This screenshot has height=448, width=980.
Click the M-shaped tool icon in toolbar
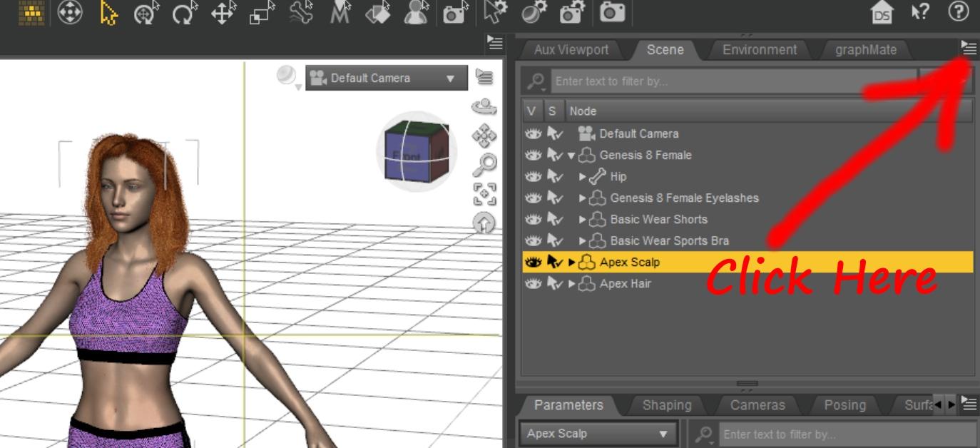(340, 13)
